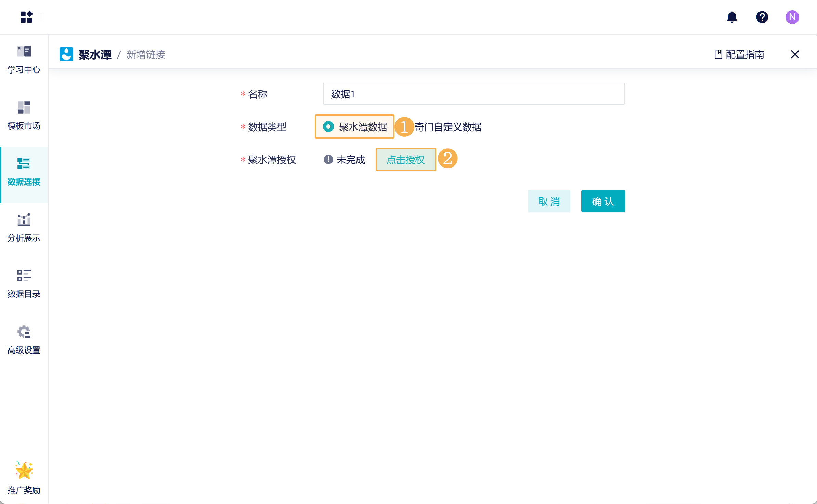Click the 点击授权 button
The image size is (817, 504).
(x=405, y=160)
